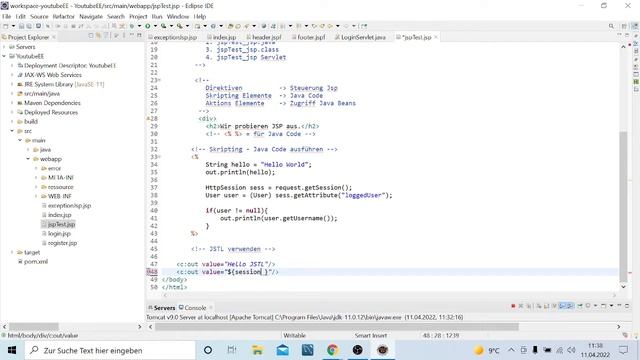Expand the WEB-INF folder
This screenshot has width=640, height=360.
pyautogui.click(x=36, y=196)
